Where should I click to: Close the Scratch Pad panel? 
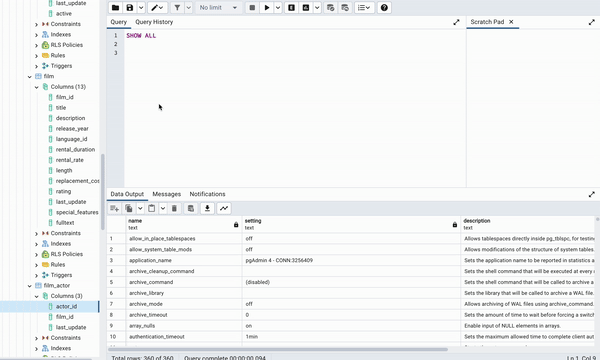(x=511, y=22)
